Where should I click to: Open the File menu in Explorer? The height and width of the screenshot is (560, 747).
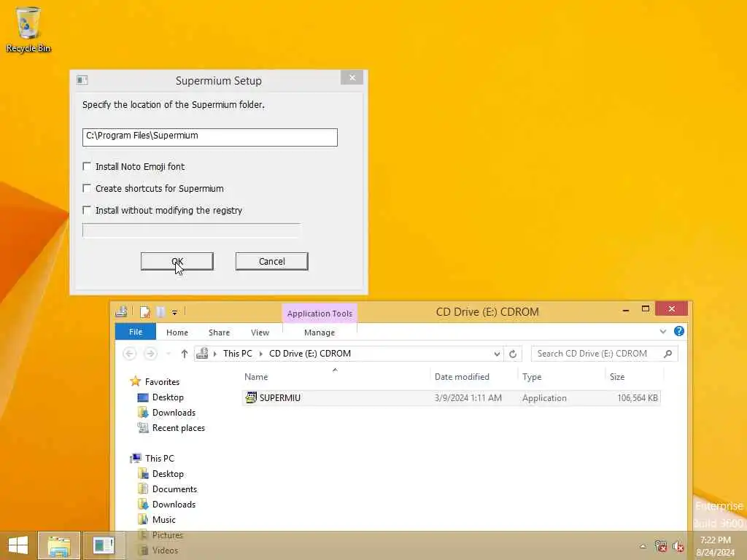(135, 332)
